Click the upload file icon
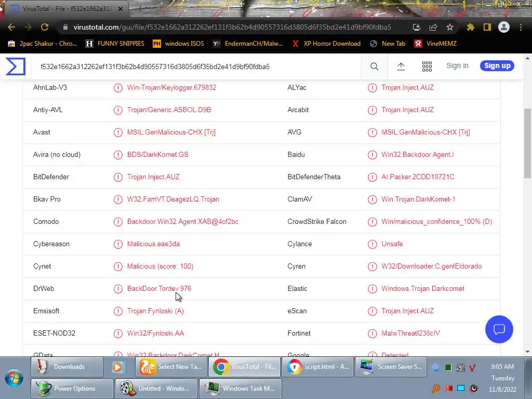The width and height of the screenshot is (532, 399). point(401,66)
